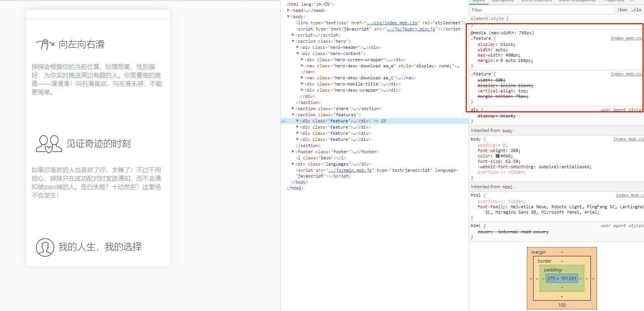Collapse the hero-content div arrow

tap(298, 54)
